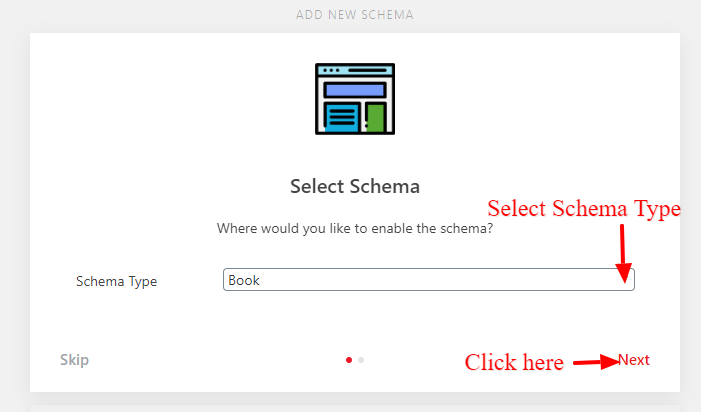Click the blue text block in the illustration
Viewport: 701px width, 412px height.
click(x=342, y=118)
